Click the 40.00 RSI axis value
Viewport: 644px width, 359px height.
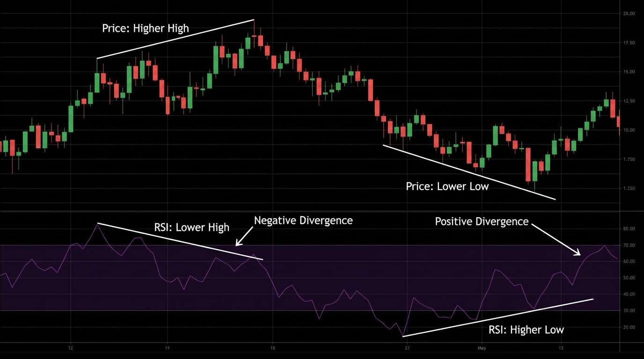point(629,294)
